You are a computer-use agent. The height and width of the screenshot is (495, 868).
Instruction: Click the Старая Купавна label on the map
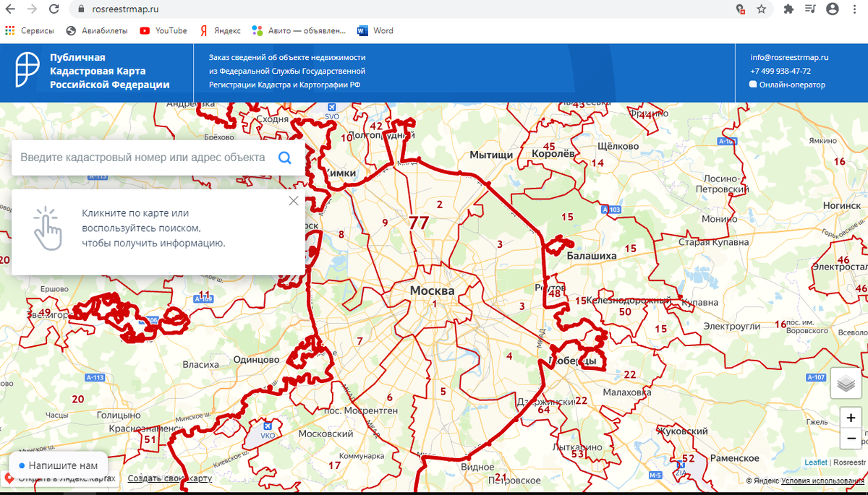tap(713, 242)
